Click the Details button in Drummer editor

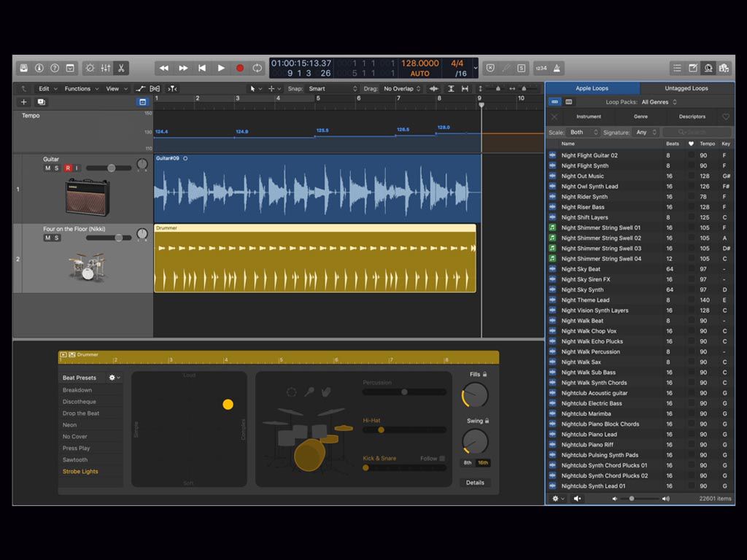point(475,483)
